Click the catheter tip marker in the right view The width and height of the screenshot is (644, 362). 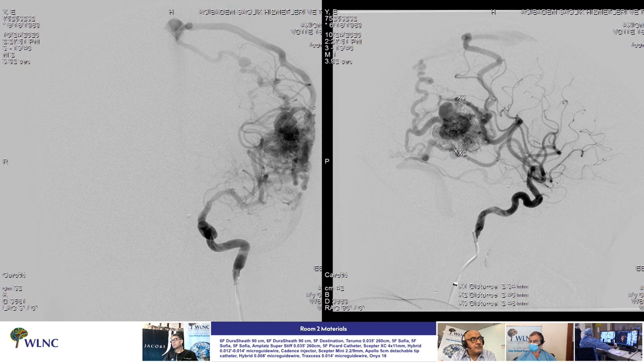(x=455, y=285)
